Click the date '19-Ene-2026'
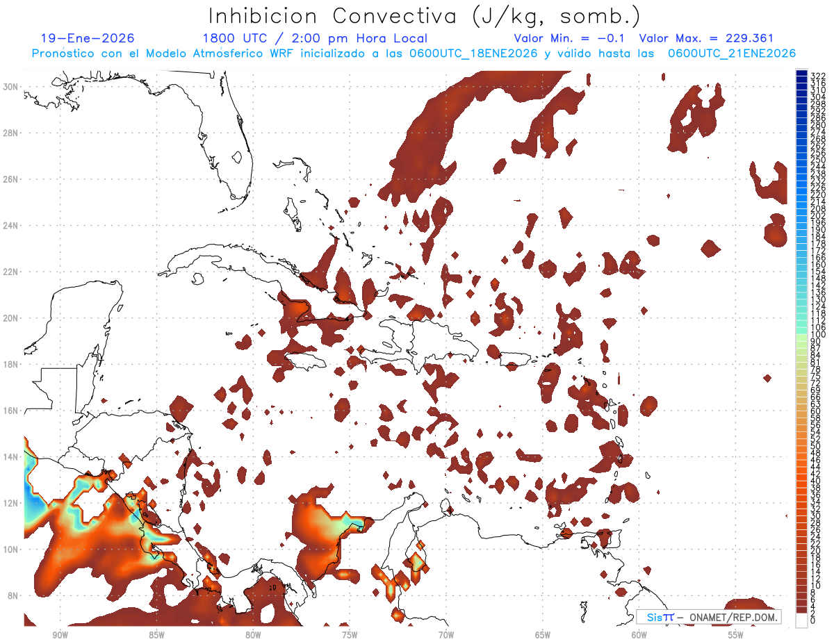The image size is (834, 644). tap(88, 38)
